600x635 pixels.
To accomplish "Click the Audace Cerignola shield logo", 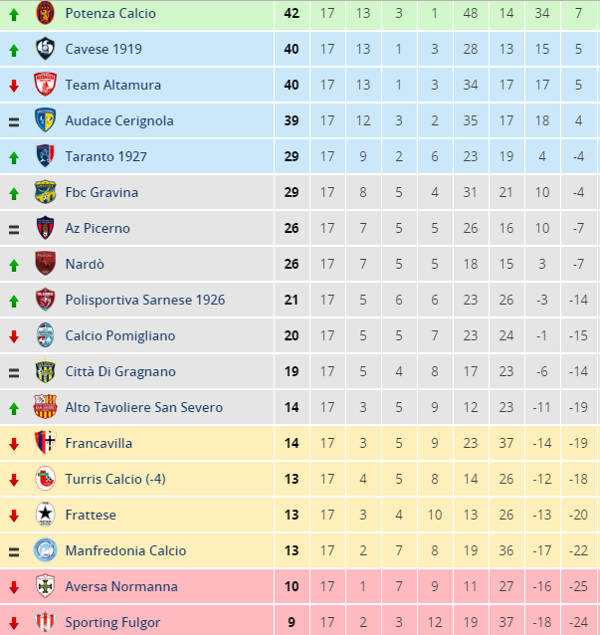I will (44, 121).
